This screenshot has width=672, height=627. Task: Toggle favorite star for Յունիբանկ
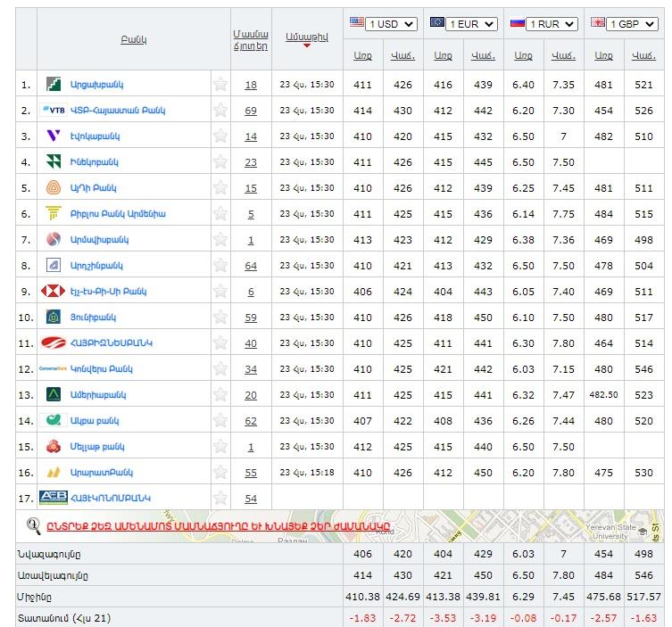pos(220,318)
